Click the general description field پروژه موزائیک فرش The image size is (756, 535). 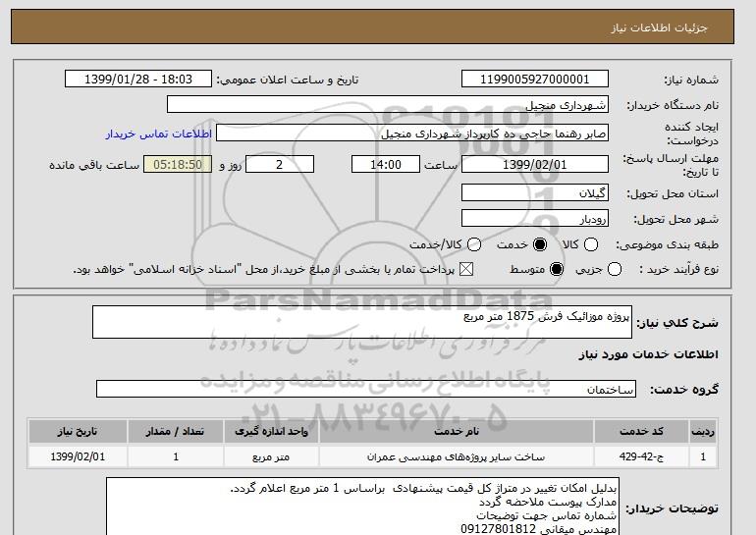362,322
